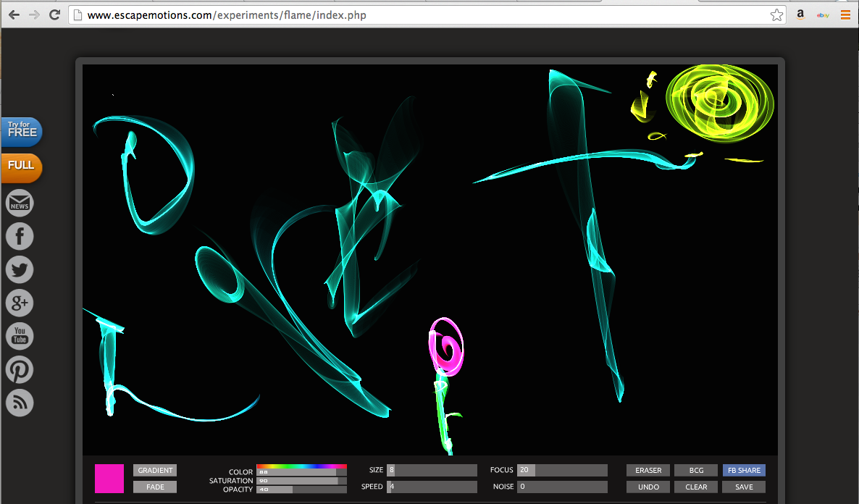This screenshot has width=859, height=504.
Task: Toggle the FADE option button
Action: (x=155, y=487)
